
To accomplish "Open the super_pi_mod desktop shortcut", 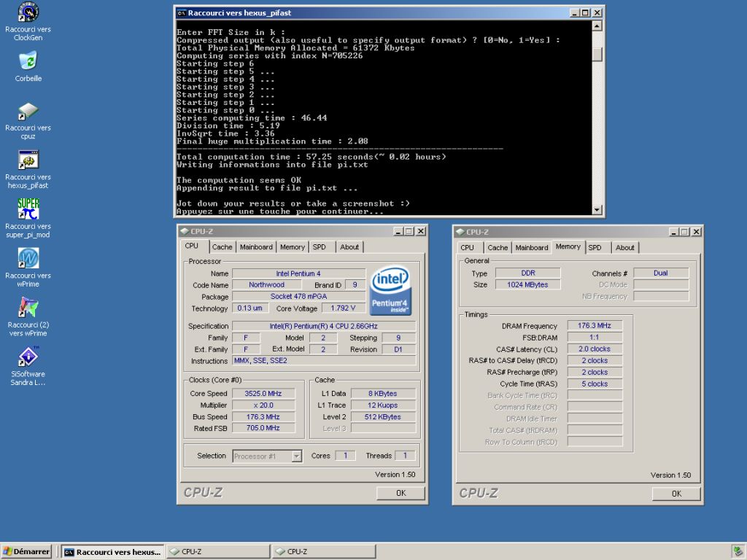I will tap(28, 219).
